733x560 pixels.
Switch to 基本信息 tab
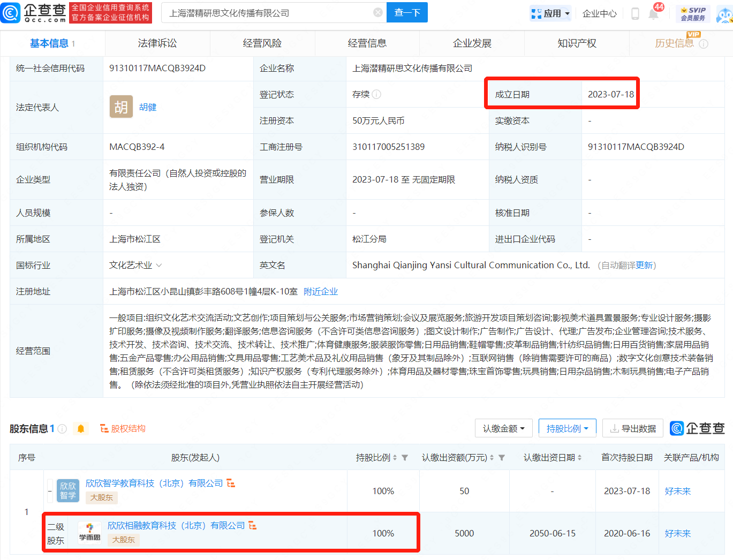pyautogui.click(x=52, y=43)
